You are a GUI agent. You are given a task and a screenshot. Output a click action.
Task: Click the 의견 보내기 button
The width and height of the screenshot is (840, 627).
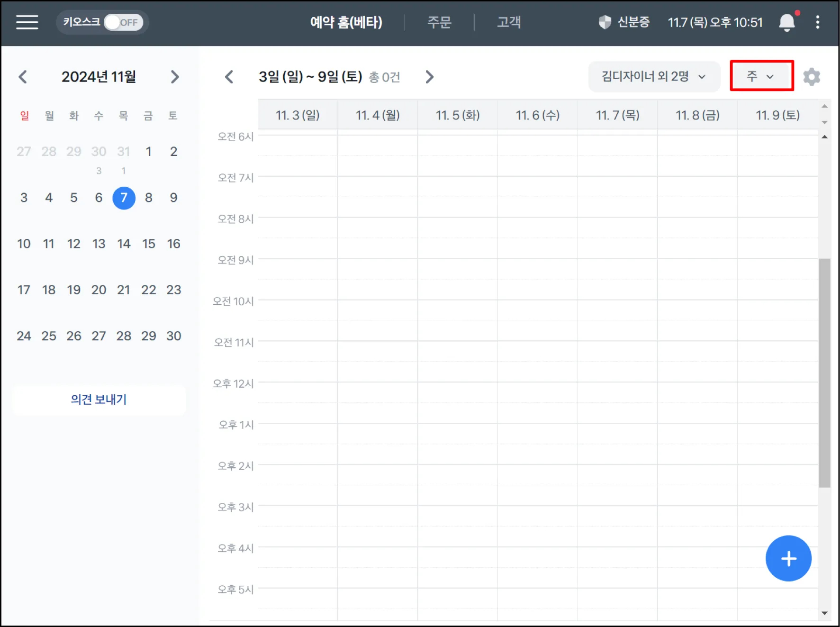coord(99,400)
